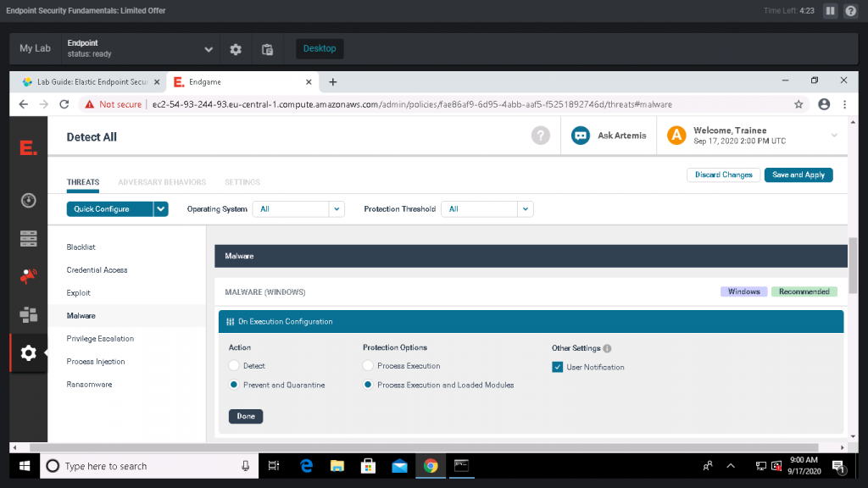Open Task View on the taskbar

(x=274, y=466)
